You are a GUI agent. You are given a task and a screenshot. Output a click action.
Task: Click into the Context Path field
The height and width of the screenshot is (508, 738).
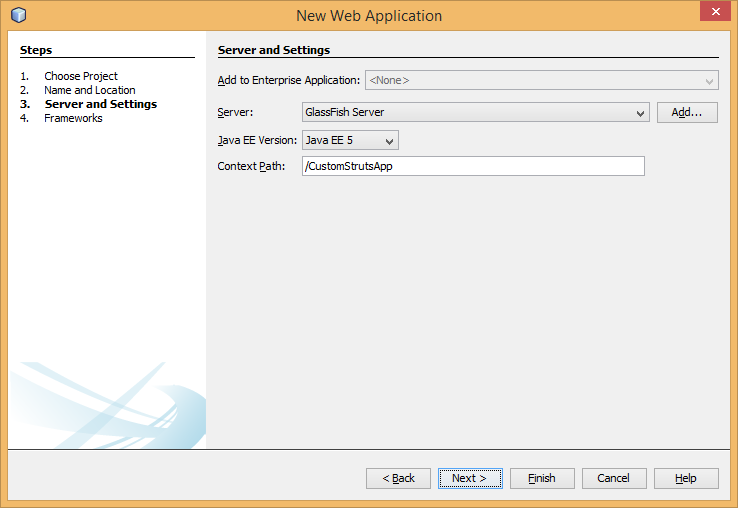coord(473,166)
